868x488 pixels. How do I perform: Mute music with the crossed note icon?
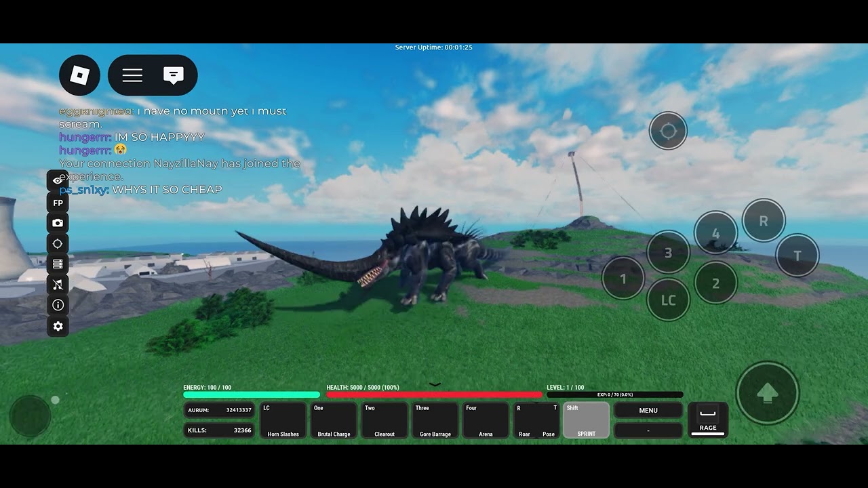(58, 285)
